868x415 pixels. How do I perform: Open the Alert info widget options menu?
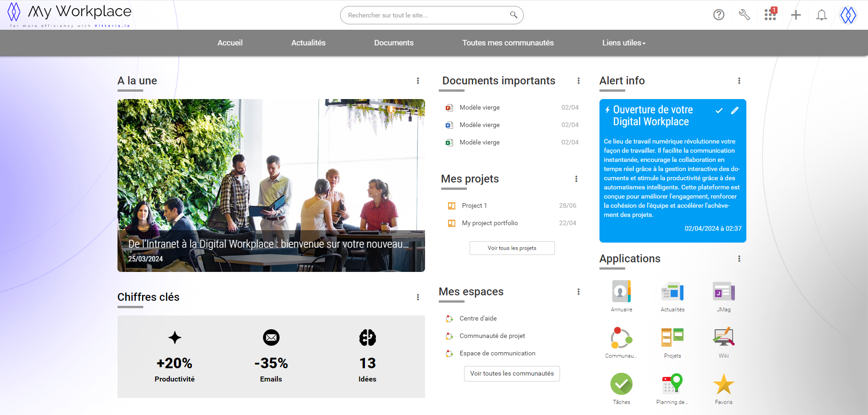[x=739, y=81]
